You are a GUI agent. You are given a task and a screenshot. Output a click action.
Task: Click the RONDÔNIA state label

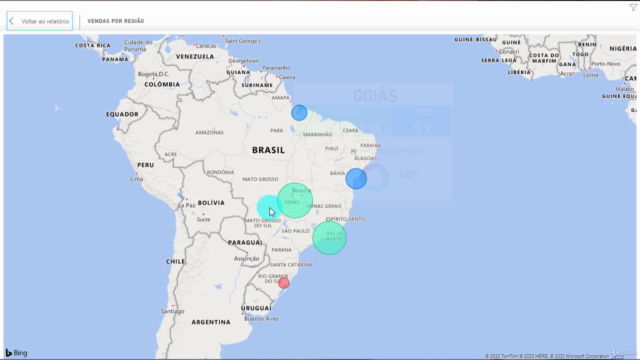tap(220, 172)
